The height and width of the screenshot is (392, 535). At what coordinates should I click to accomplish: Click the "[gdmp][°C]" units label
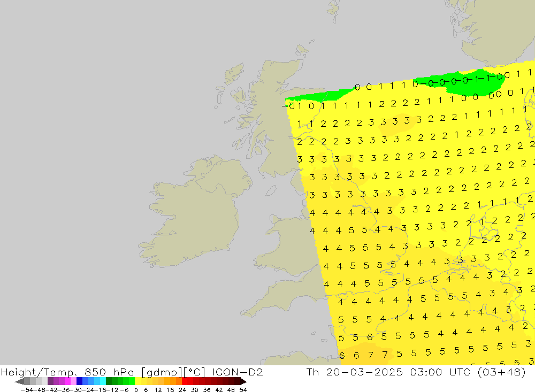coord(173,372)
